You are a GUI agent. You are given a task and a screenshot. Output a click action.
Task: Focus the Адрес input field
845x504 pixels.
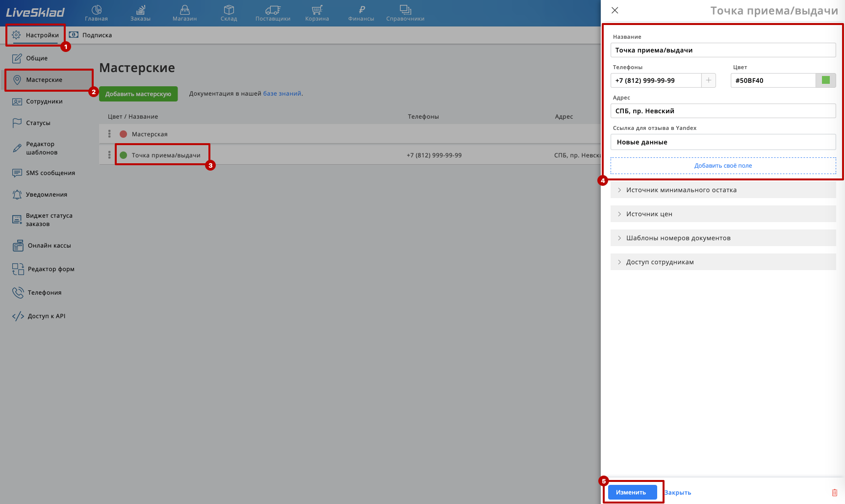(x=723, y=111)
